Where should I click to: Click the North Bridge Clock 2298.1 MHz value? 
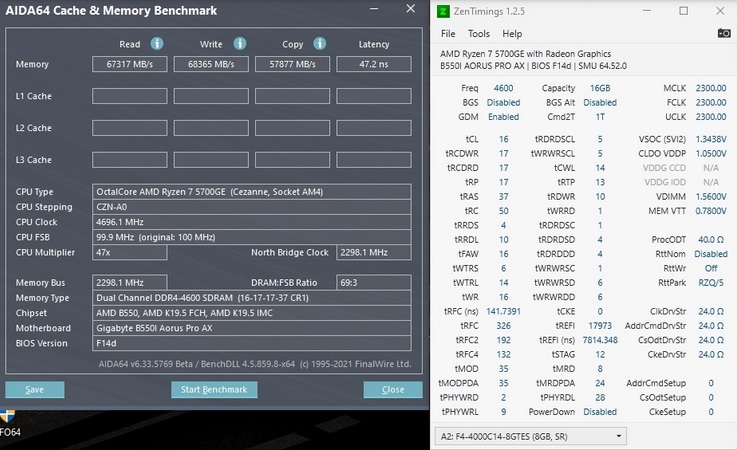coord(374,253)
